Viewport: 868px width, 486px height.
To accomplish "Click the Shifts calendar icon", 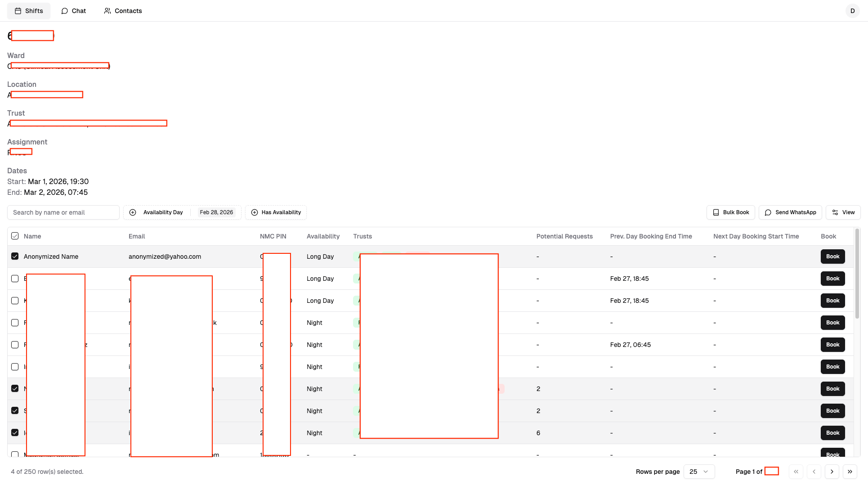I will (18, 11).
